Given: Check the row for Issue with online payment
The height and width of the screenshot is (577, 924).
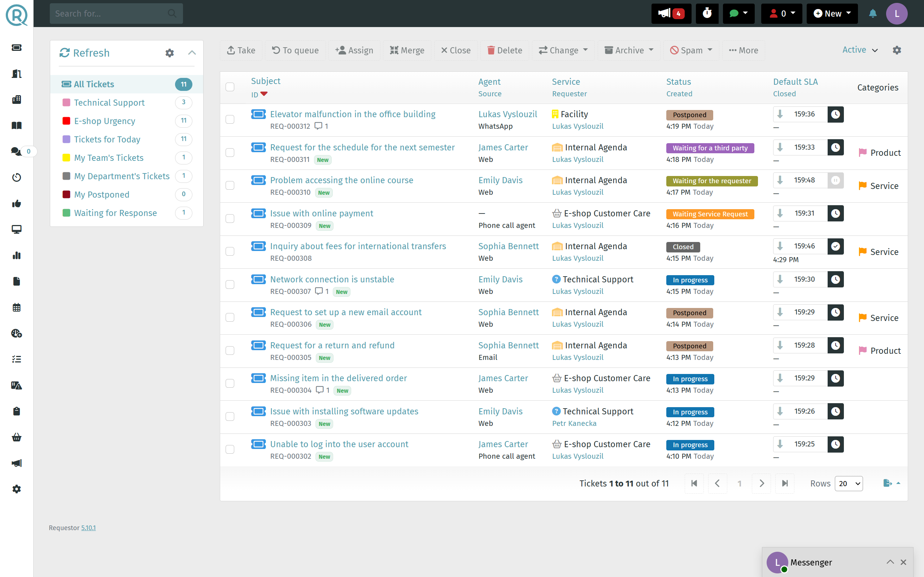Looking at the screenshot, I should (x=230, y=218).
